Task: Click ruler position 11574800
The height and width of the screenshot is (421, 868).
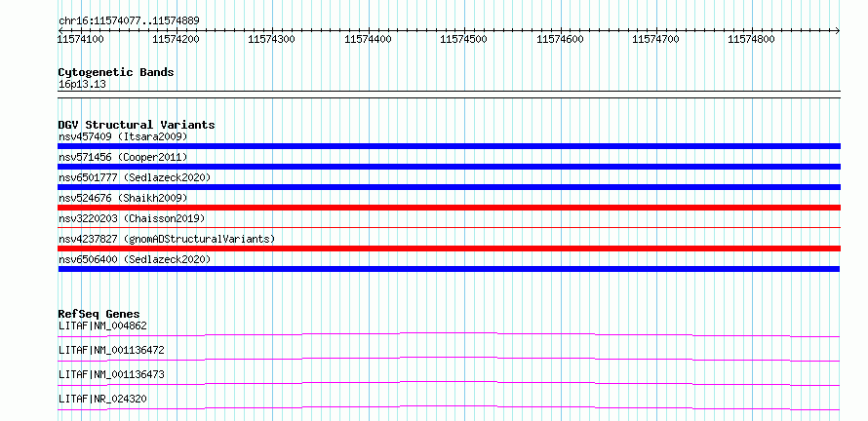Action: 751,39
